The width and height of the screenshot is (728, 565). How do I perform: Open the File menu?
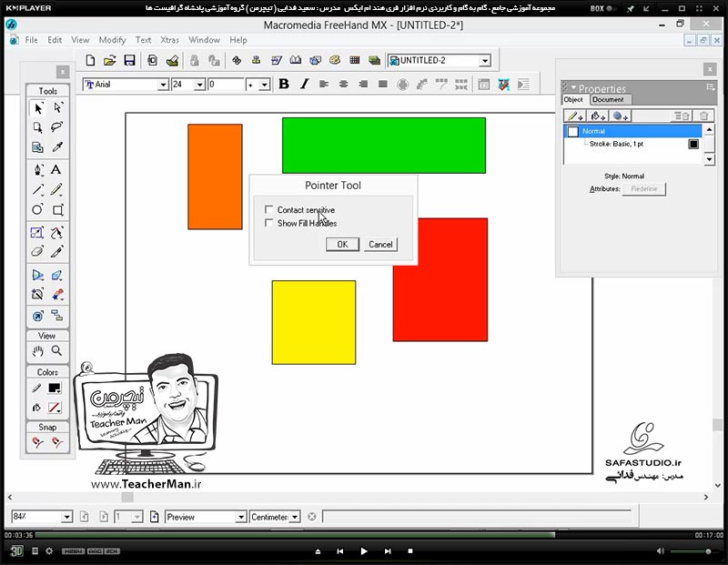point(32,40)
